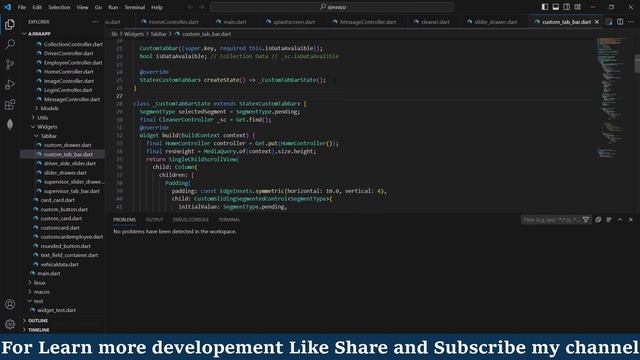Click the split editor icon
Screen dimensions: 640x360
pyautogui.click(x=620, y=22)
